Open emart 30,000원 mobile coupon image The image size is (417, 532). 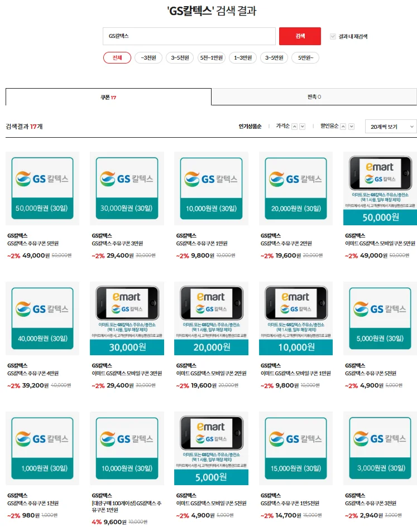[x=127, y=318]
